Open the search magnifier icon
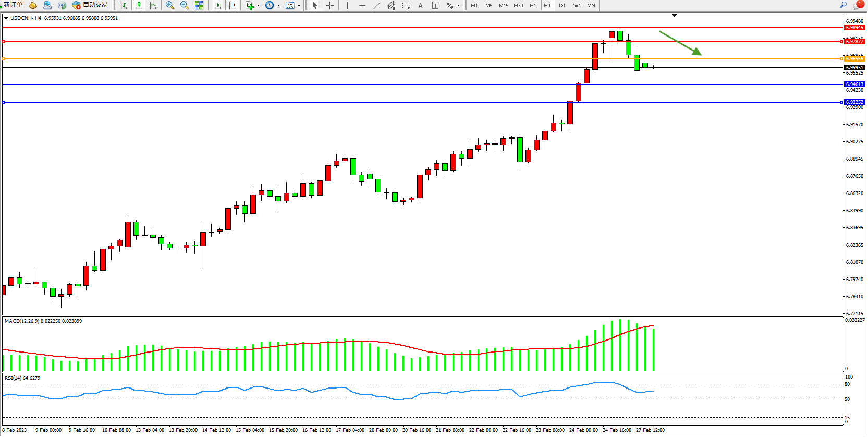This screenshot has width=868, height=437. [x=843, y=5]
